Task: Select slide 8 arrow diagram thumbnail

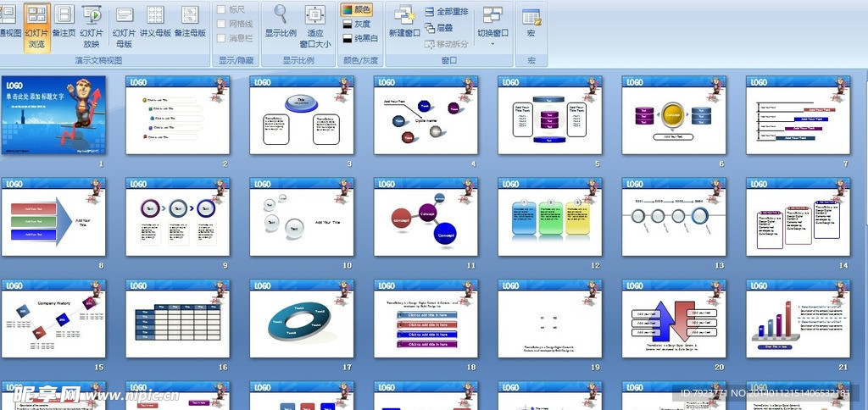Action: click(53, 217)
